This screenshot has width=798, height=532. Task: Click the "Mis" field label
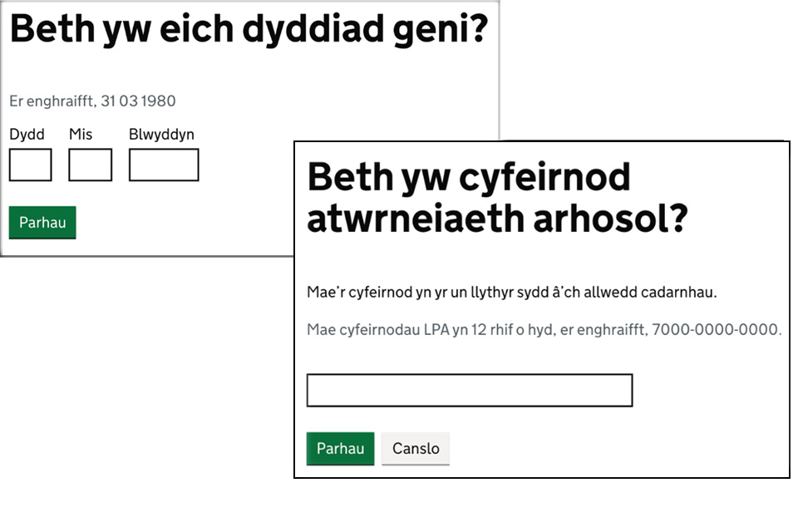pos(81,134)
